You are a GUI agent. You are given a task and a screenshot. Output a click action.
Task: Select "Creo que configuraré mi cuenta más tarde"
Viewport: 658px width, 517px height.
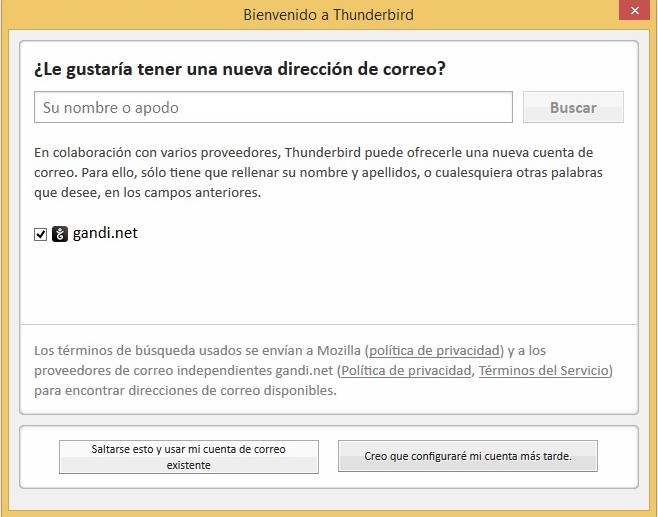point(467,456)
